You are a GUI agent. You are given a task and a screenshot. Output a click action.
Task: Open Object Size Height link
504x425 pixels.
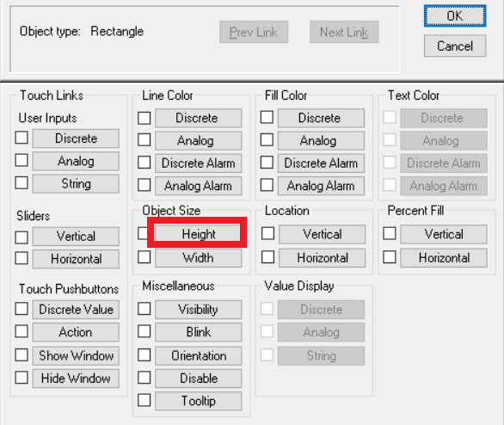coord(198,233)
